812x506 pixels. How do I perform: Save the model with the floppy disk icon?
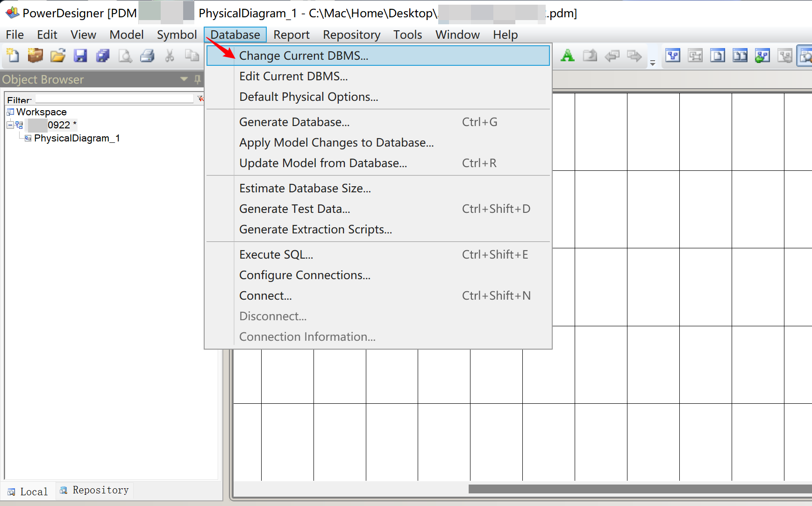[80, 56]
